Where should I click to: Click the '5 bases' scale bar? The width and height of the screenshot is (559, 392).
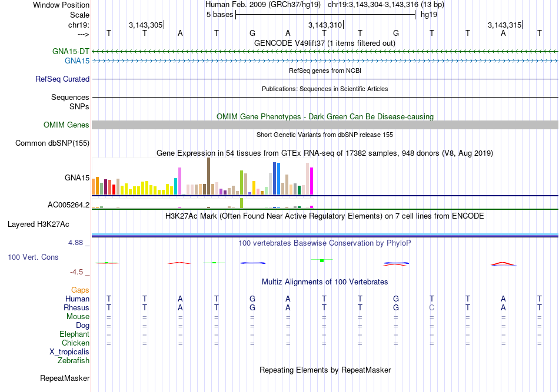click(x=325, y=15)
